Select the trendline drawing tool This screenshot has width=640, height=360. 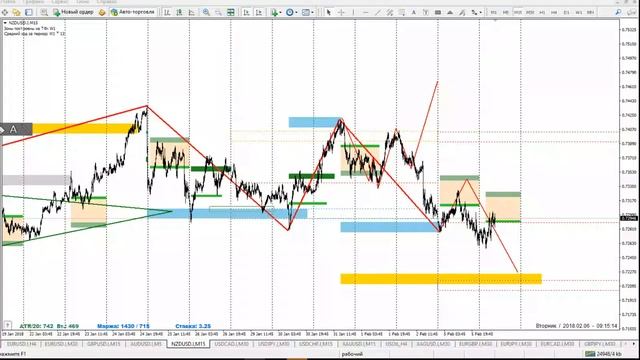[x=378, y=12]
